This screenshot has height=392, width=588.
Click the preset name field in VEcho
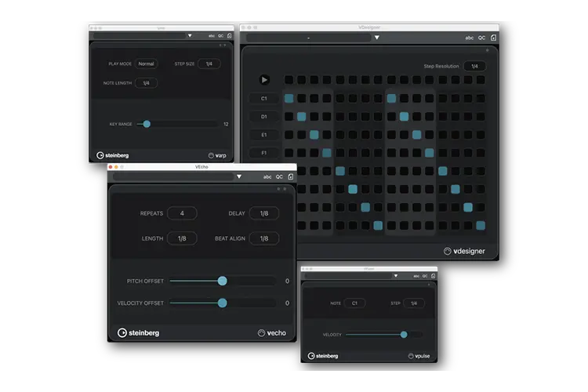[x=173, y=176]
